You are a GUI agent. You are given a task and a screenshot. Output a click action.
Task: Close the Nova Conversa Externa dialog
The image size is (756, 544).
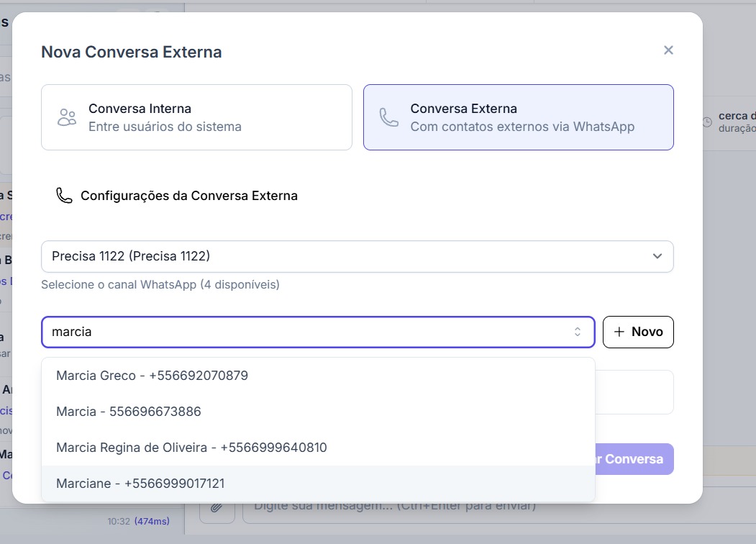668,50
